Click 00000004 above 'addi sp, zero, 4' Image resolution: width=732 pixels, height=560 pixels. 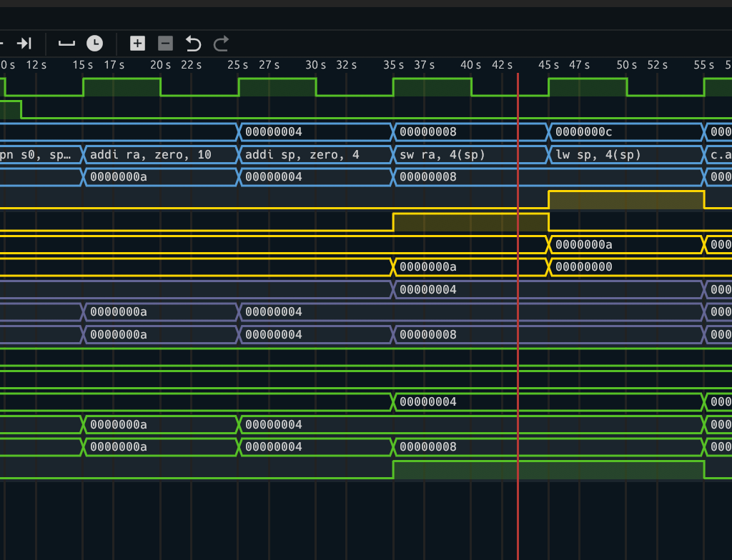tap(274, 132)
